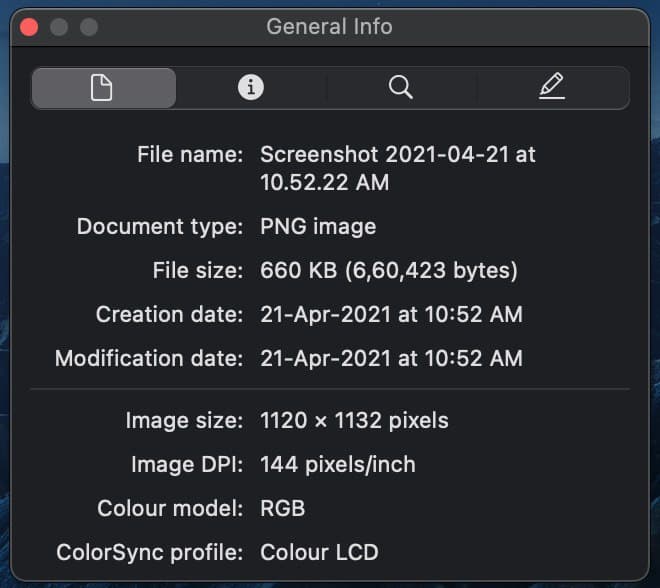
Task: Close the General Info window
Action: point(29,27)
